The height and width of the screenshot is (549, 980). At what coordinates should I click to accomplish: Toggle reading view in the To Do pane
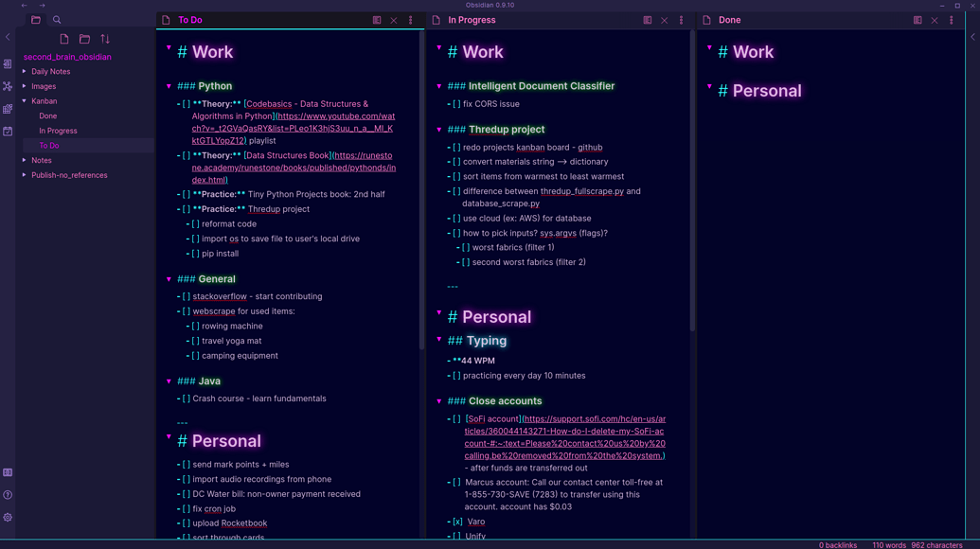tap(377, 20)
